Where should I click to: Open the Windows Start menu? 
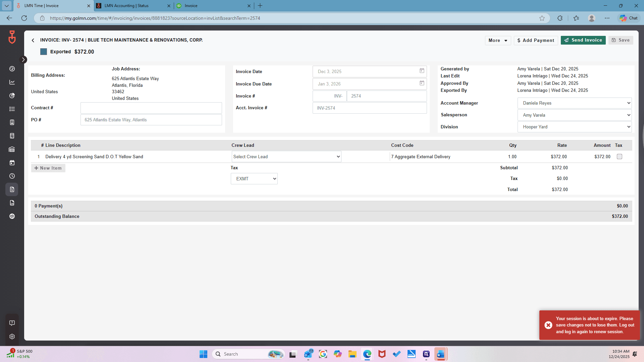coord(204,354)
